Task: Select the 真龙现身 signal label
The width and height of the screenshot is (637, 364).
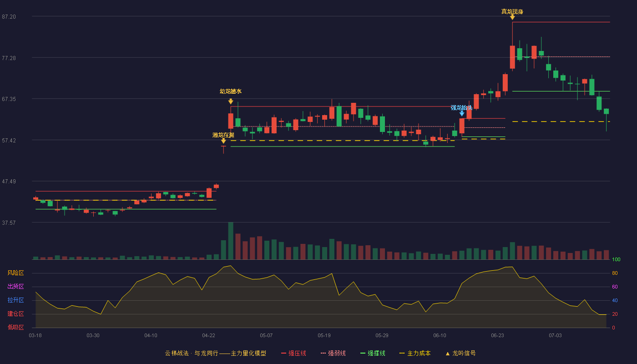Action: [x=512, y=11]
